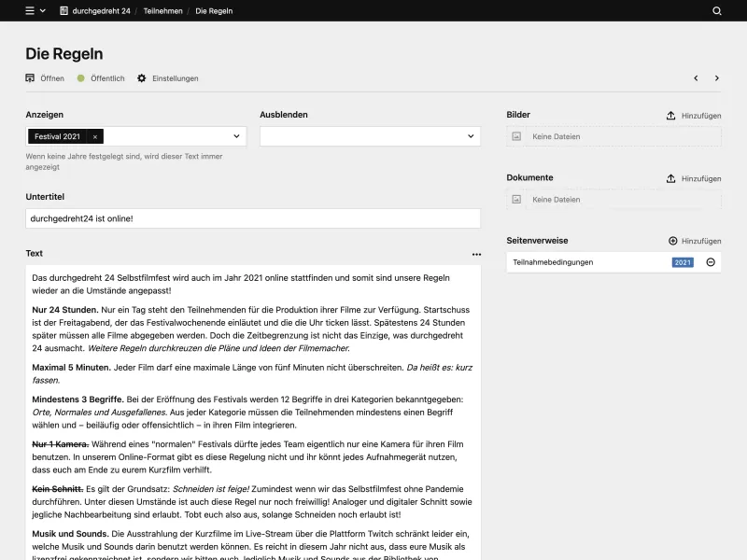Click the search icon in the top bar
The width and height of the screenshot is (747, 560).
[x=715, y=10]
